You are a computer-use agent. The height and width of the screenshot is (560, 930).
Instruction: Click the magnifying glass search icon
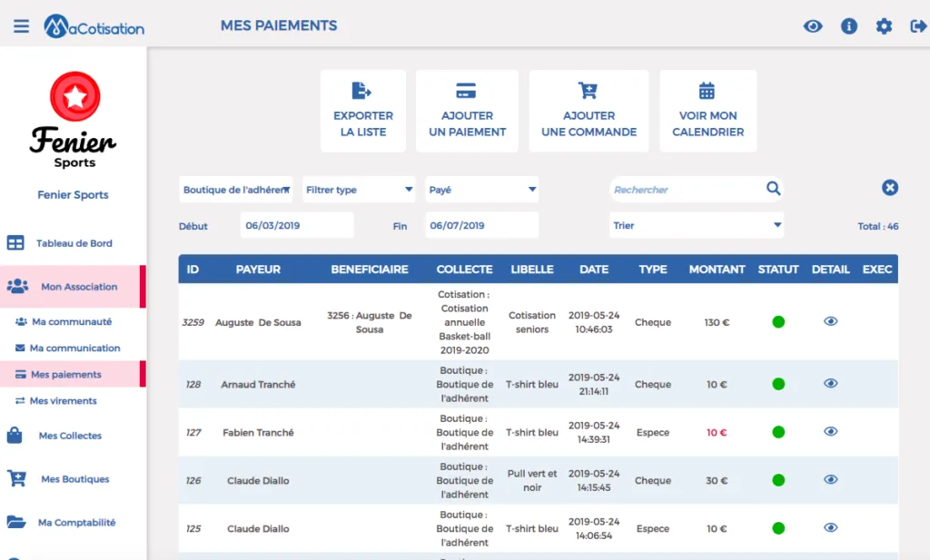773,189
